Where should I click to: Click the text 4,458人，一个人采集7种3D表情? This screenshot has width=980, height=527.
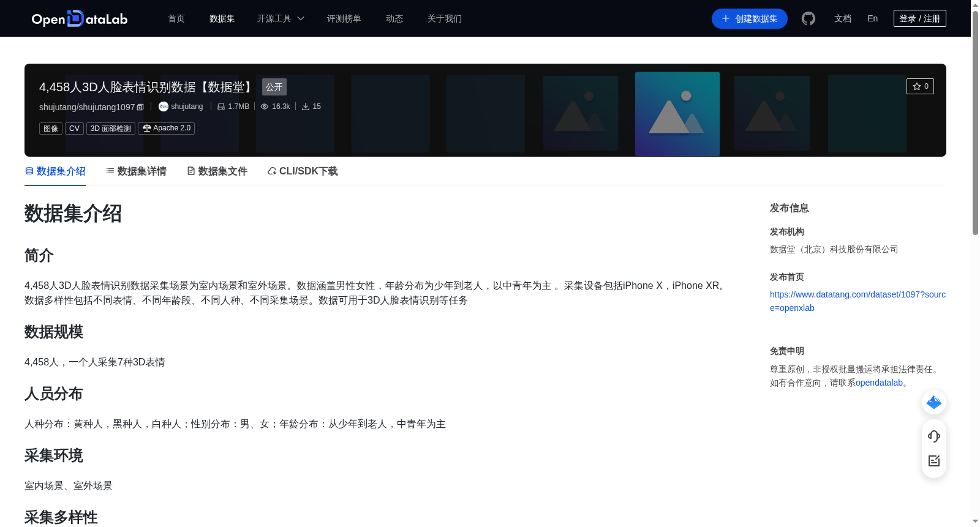tap(95, 362)
